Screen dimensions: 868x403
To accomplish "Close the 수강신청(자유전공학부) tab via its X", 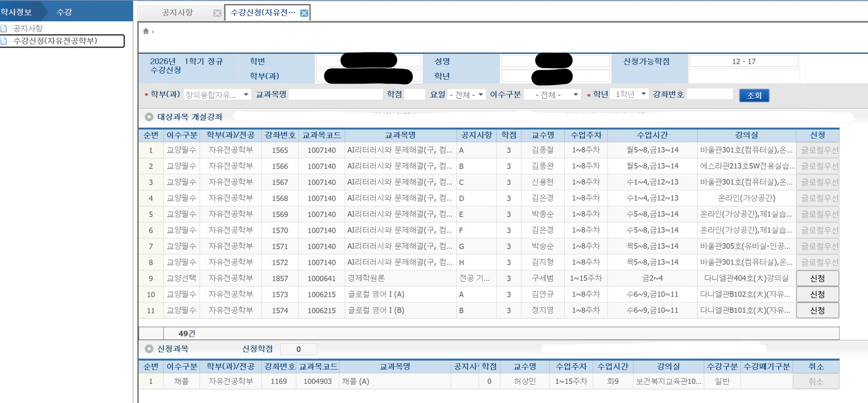I will [x=304, y=13].
